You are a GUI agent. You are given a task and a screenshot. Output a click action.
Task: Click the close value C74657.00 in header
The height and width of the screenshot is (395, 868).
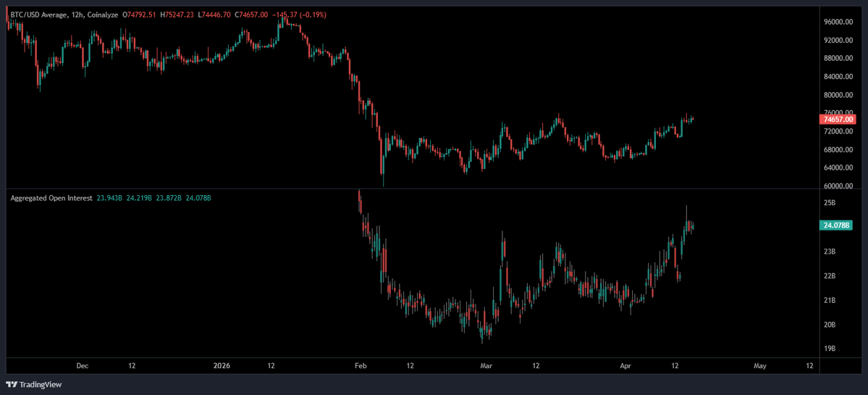tap(252, 15)
